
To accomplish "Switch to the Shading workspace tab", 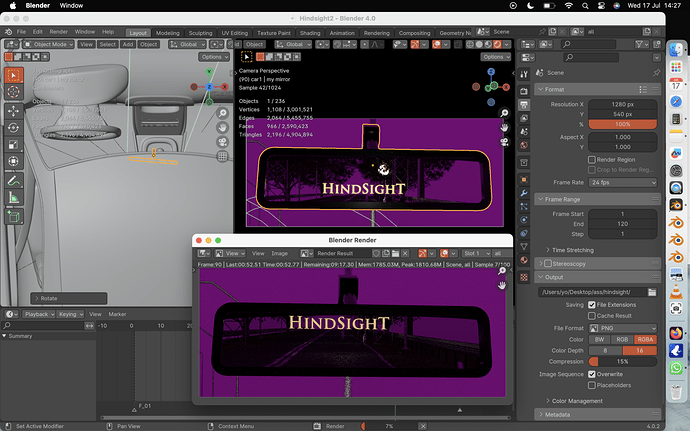I will (310, 33).
